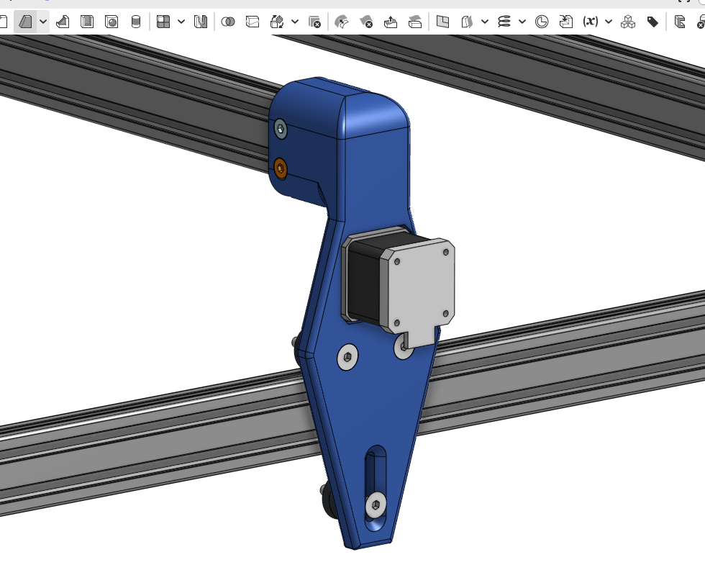Select the Mirror tool

(x=201, y=22)
